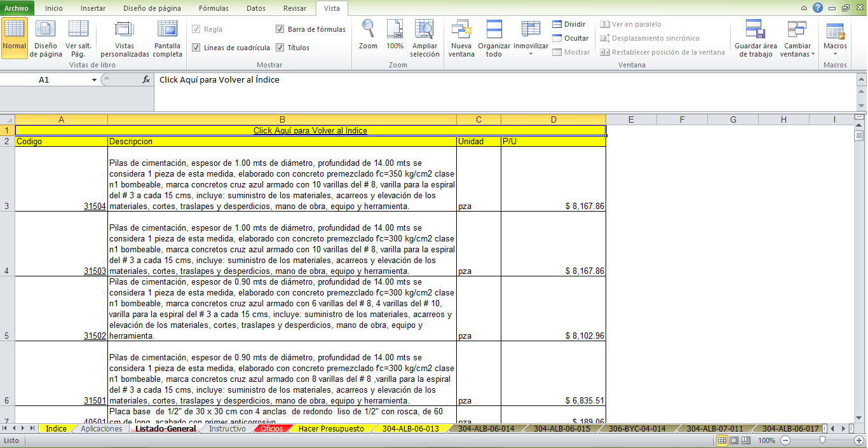Expand the Name Box dropdown arrow

pos(95,80)
